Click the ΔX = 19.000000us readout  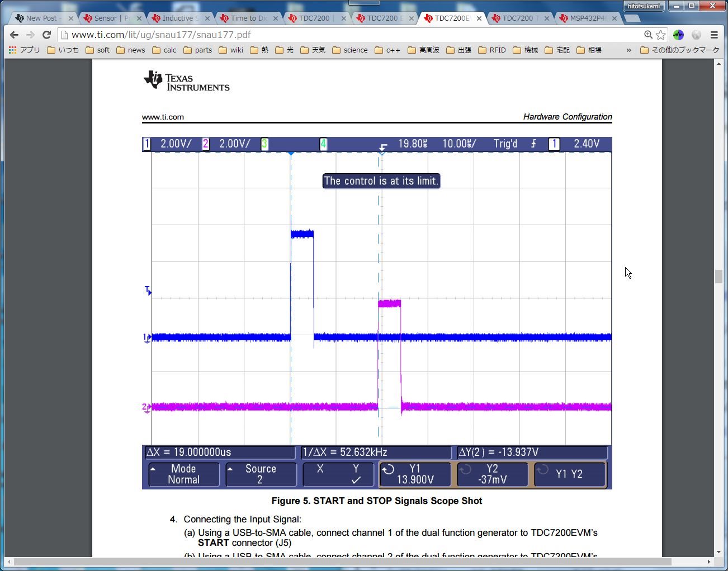[x=220, y=452]
